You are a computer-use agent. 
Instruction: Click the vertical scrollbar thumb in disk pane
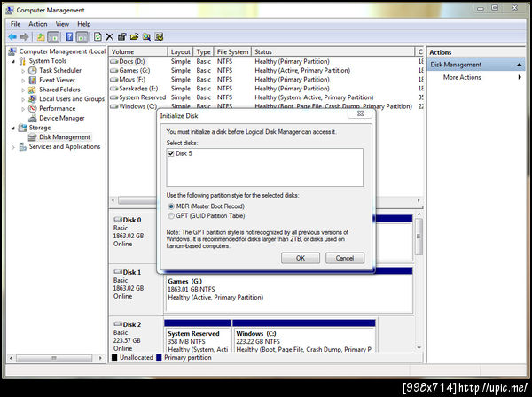(x=419, y=237)
